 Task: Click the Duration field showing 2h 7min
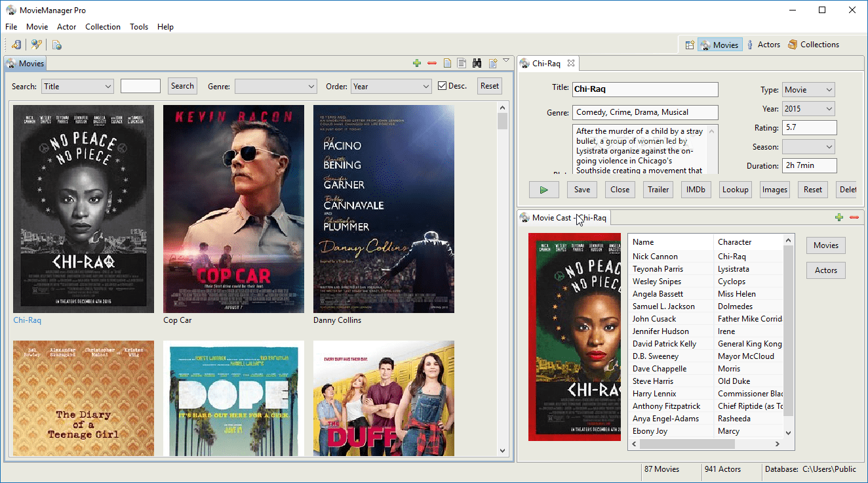point(810,166)
